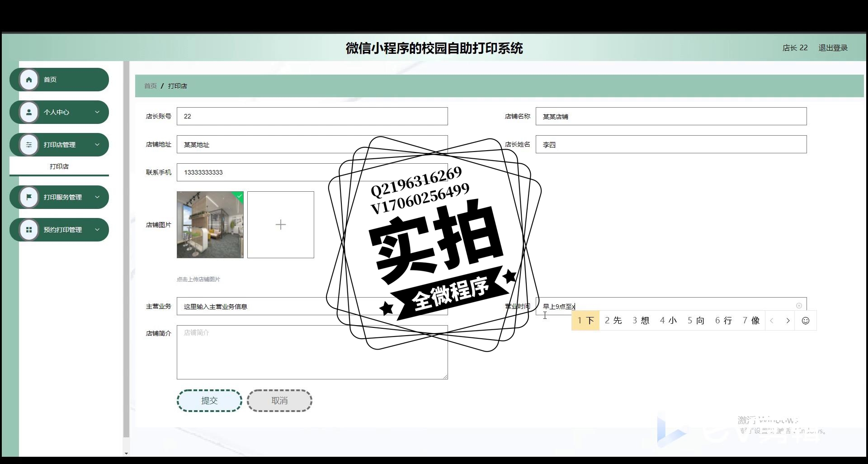Click the sidebar scrollbar down arrow
The image size is (868, 464).
[126, 453]
